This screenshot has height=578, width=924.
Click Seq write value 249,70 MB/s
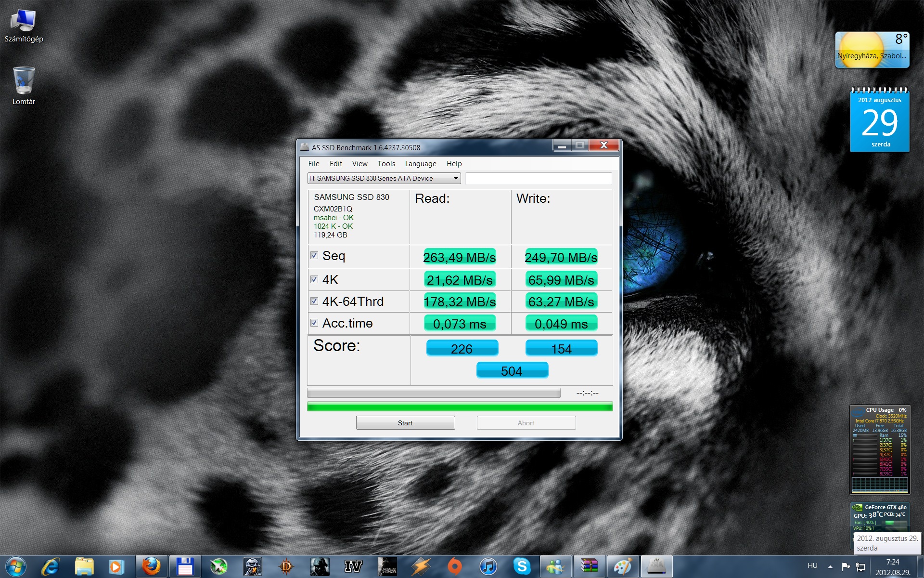coord(561,257)
